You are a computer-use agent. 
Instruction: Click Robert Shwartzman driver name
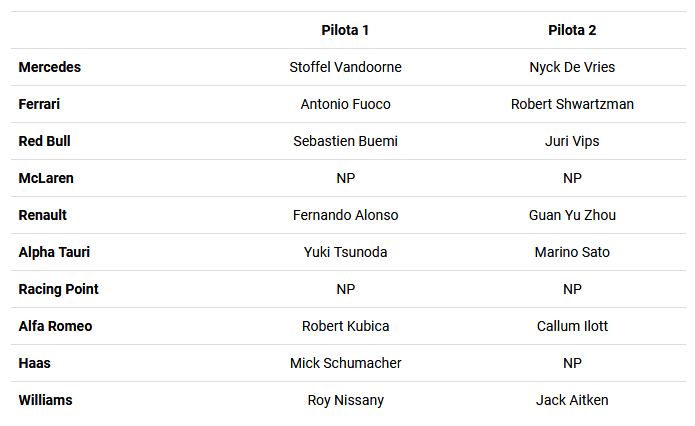pyautogui.click(x=572, y=104)
